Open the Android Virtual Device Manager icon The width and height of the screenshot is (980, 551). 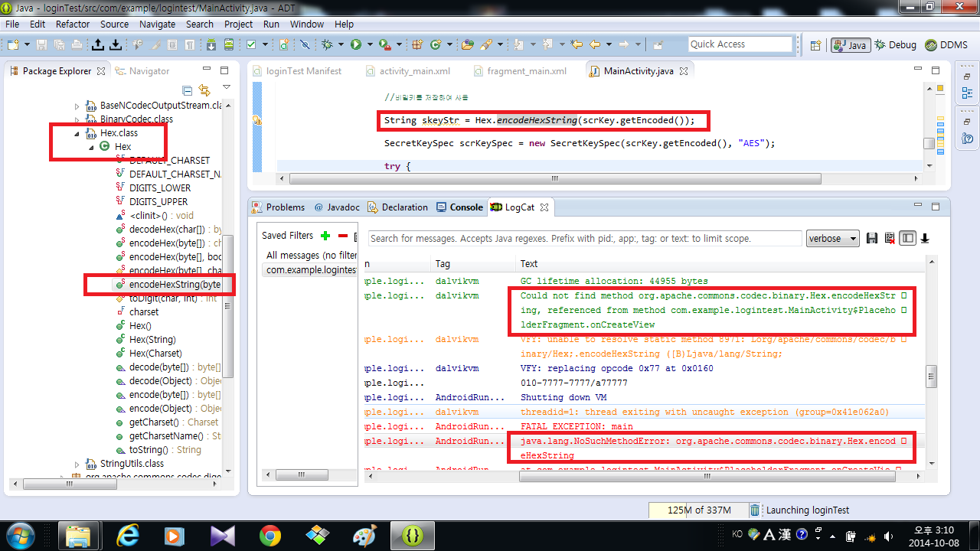click(228, 44)
